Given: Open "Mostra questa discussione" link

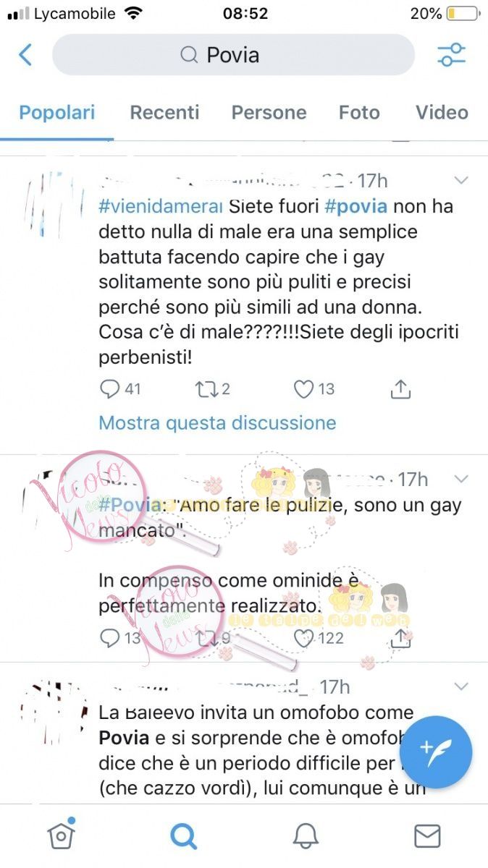Looking at the screenshot, I should pos(217,422).
